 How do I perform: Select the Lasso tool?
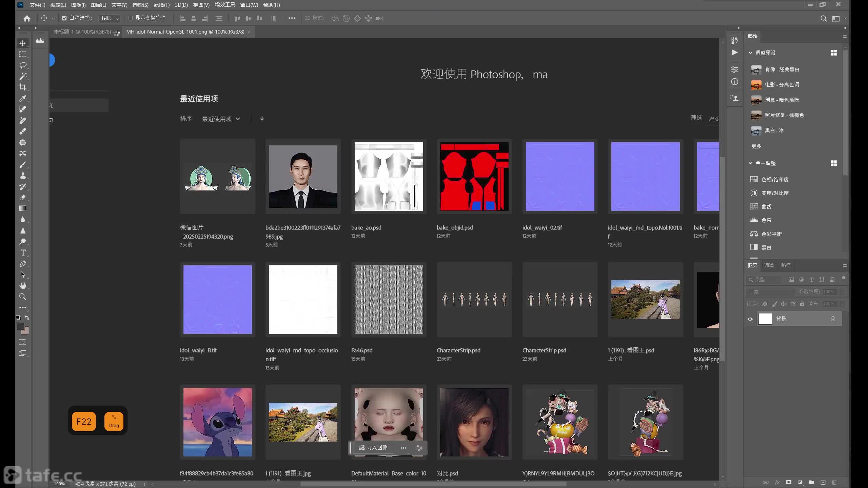point(23,65)
